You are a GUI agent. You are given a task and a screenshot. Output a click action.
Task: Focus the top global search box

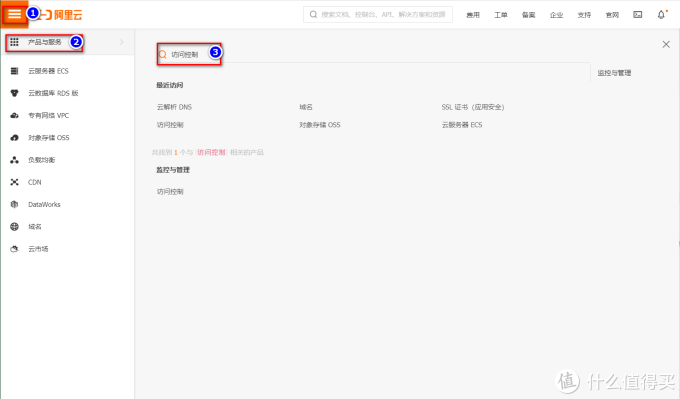click(x=378, y=14)
